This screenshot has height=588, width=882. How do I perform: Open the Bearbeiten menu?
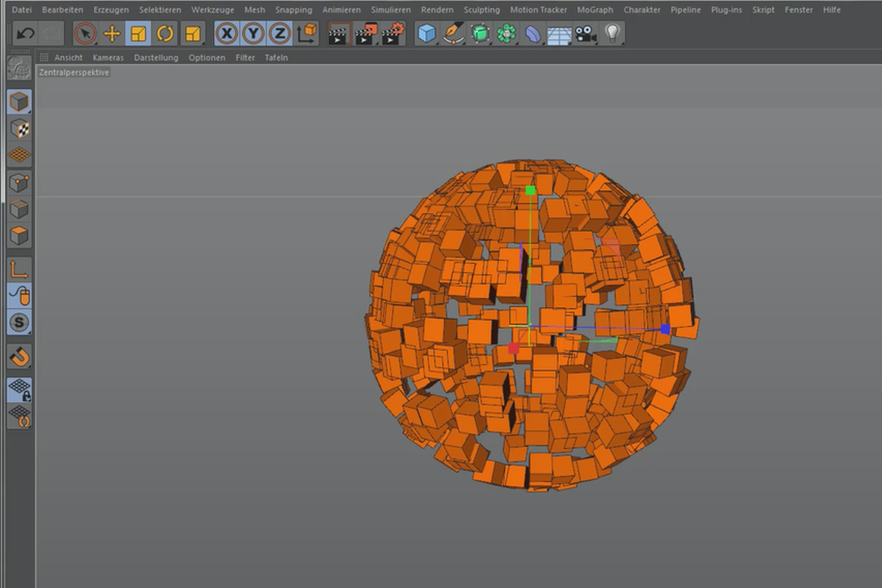(x=62, y=10)
